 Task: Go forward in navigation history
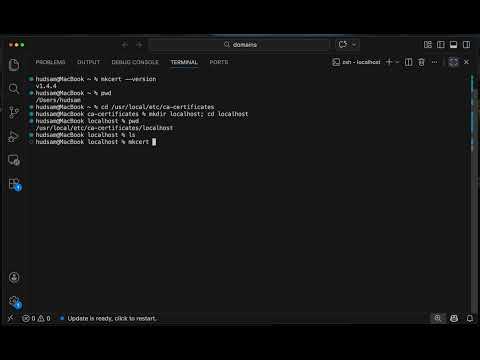tap(139, 45)
